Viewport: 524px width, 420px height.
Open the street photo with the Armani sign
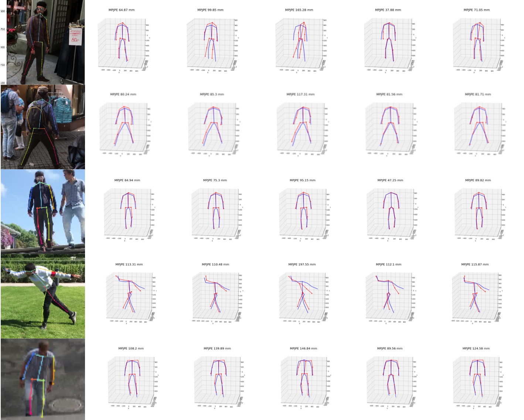(x=45, y=42)
